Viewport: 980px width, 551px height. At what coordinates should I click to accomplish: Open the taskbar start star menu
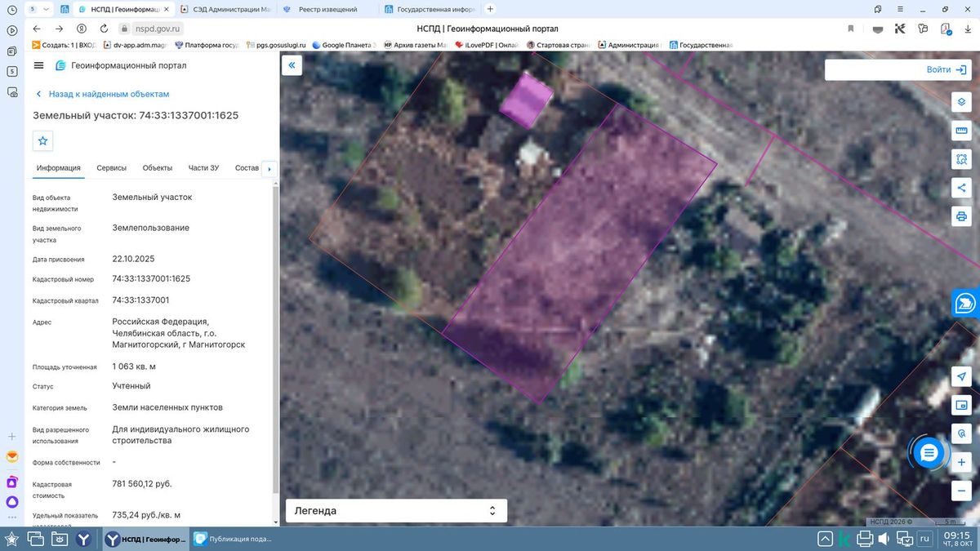[x=11, y=539]
